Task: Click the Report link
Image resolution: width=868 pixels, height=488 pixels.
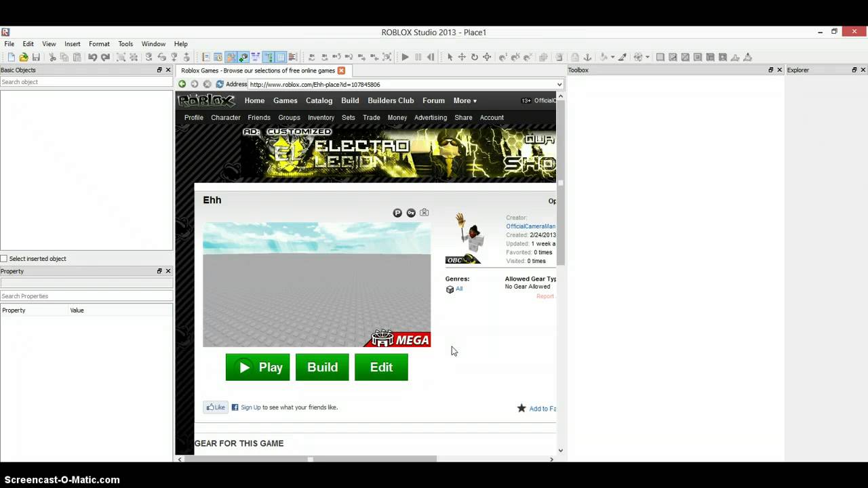Action: 545,296
